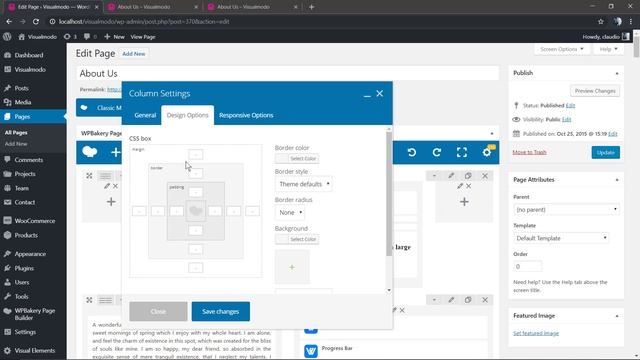
Task: Edit the page Status link
Action: click(x=570, y=105)
